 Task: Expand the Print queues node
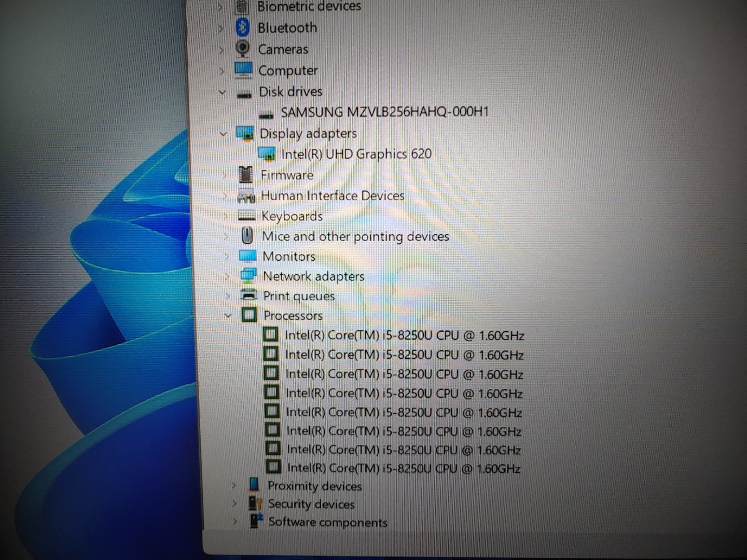tap(228, 296)
